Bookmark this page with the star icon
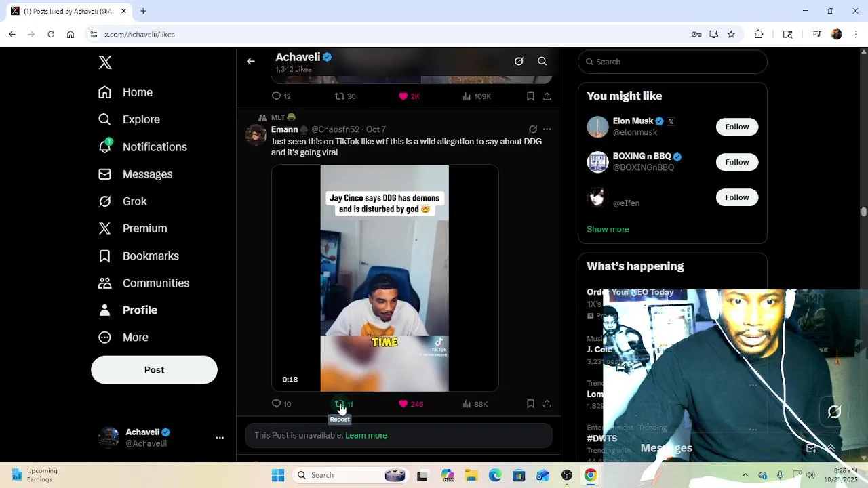Image resolution: width=868 pixels, height=488 pixels. pyautogui.click(x=731, y=34)
